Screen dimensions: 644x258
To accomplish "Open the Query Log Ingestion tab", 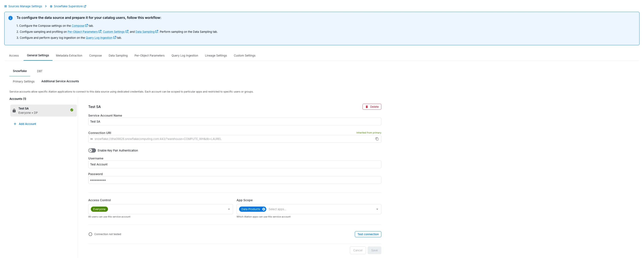I will click(x=185, y=55).
